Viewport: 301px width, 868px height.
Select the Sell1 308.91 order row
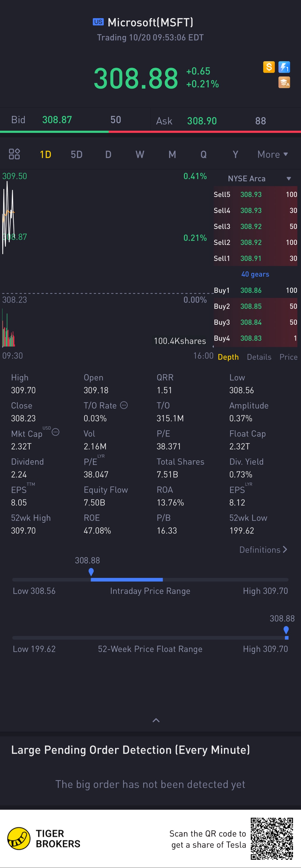click(256, 258)
